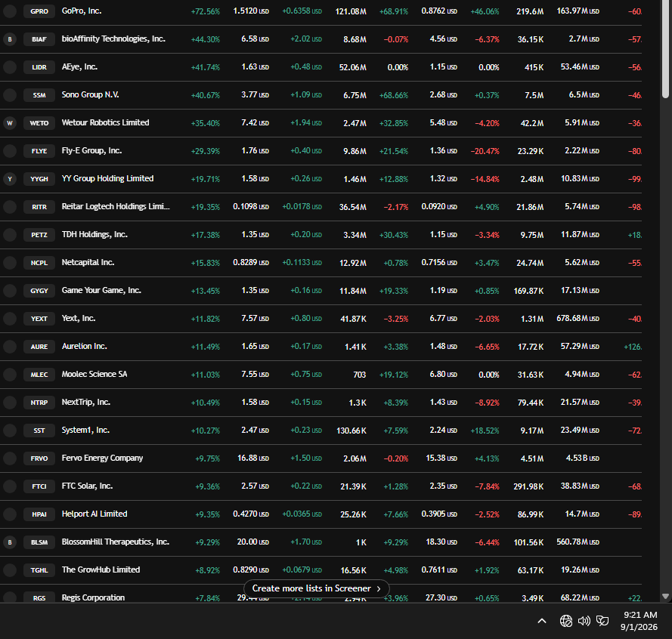
Task: Open the NCPL ticker symbol
Action: tap(39, 263)
